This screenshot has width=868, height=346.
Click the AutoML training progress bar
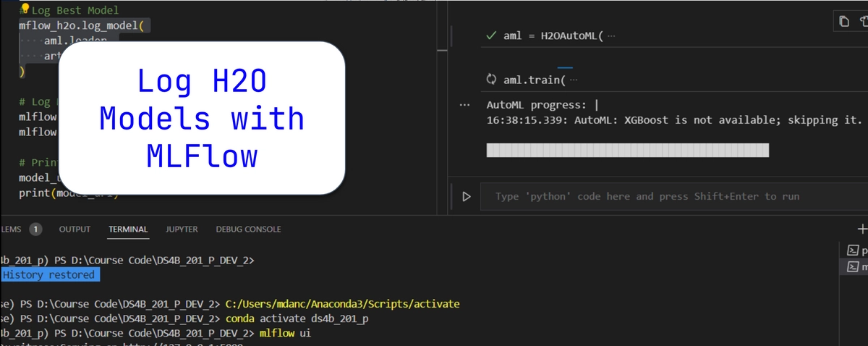(x=627, y=151)
